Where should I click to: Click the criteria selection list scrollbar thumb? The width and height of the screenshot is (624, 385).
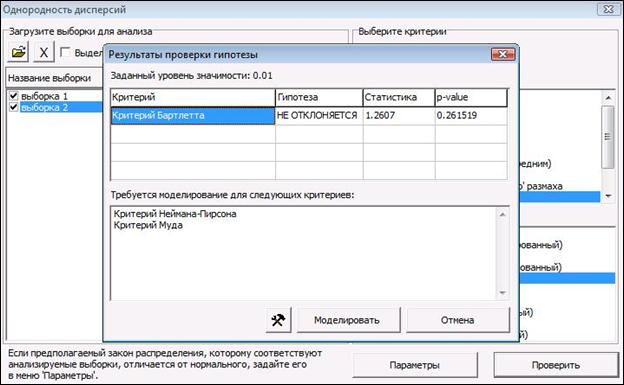coord(608,137)
